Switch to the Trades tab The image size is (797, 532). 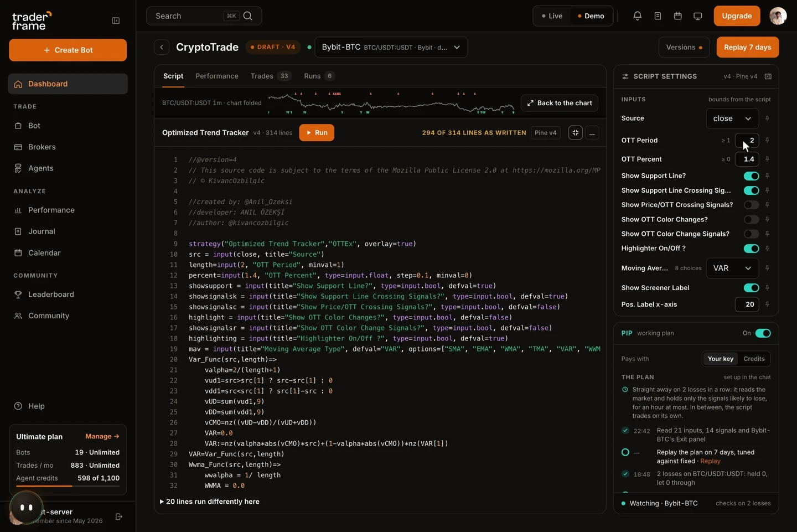coord(271,76)
